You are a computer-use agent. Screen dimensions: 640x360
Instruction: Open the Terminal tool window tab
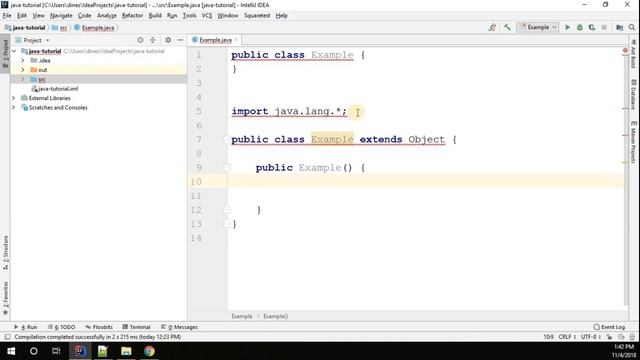[x=136, y=327]
